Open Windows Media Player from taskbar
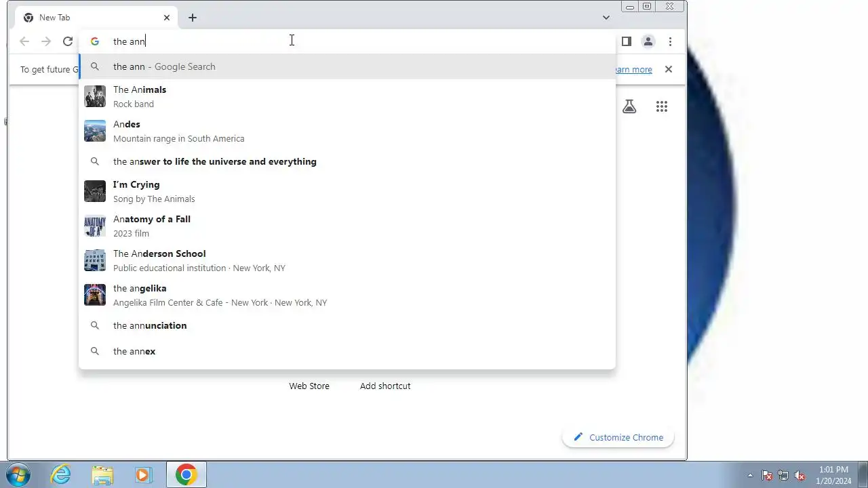The image size is (868, 488). coord(143,474)
